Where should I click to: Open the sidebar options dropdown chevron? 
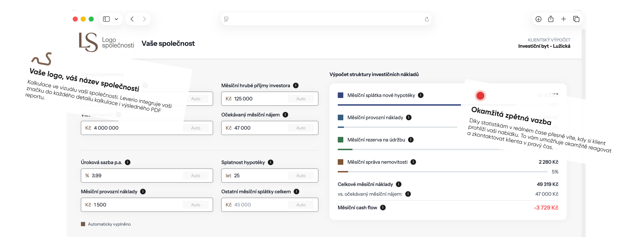[x=116, y=19]
